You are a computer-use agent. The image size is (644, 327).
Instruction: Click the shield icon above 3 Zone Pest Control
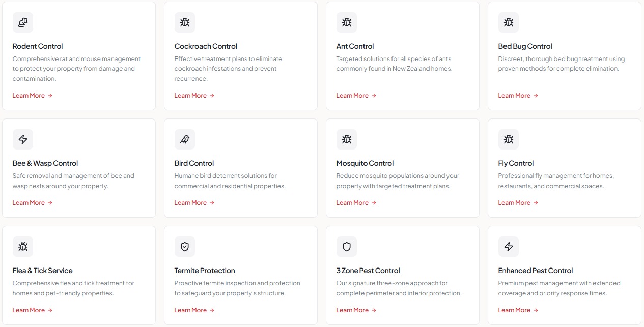pyautogui.click(x=347, y=247)
